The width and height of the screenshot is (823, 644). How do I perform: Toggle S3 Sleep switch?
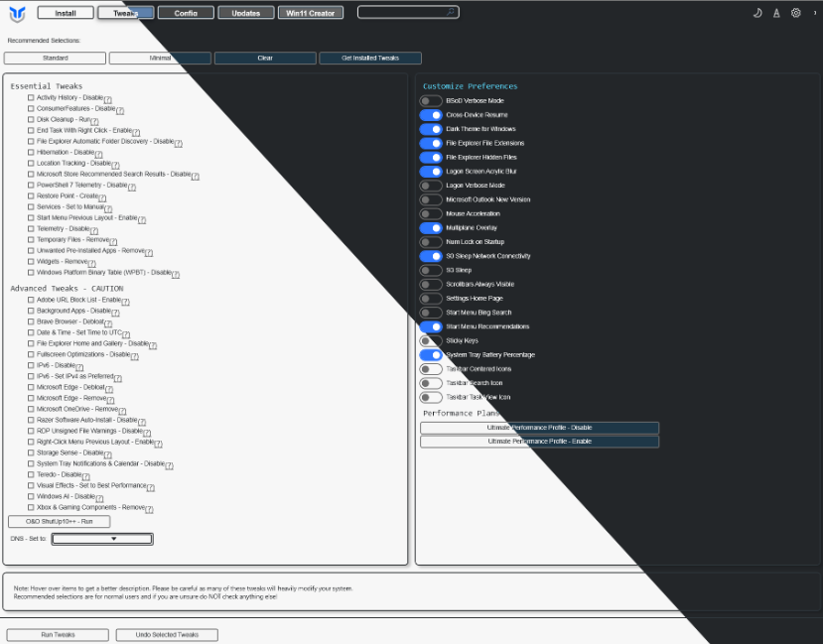431,270
